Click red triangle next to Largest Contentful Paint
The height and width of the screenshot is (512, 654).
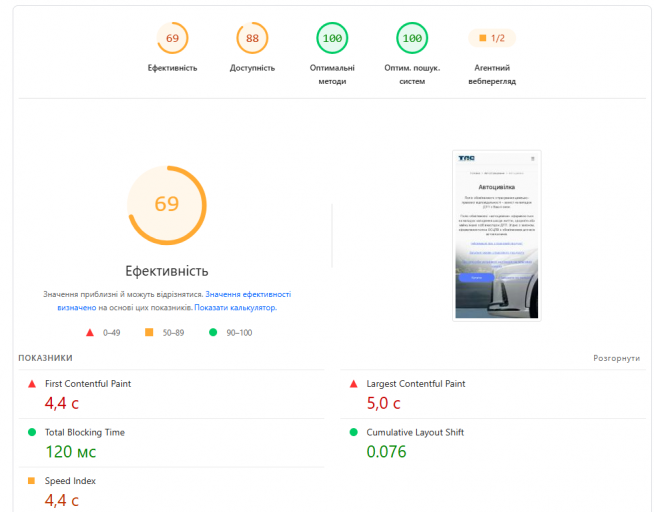click(354, 384)
